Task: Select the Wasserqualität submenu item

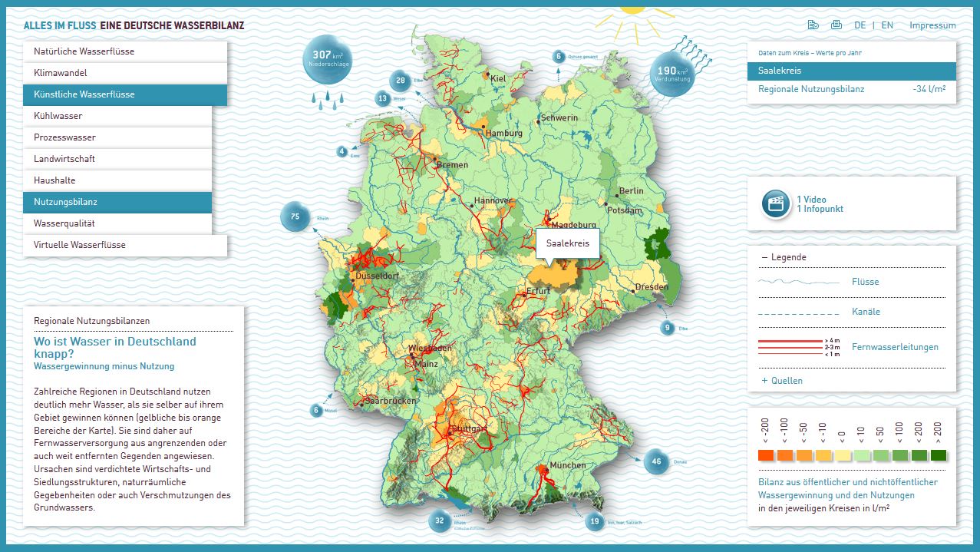Action: click(117, 223)
